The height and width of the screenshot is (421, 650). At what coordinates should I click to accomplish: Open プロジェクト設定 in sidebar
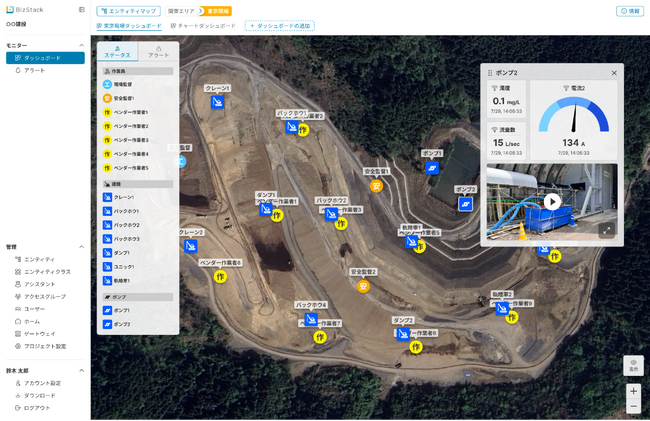(x=45, y=346)
